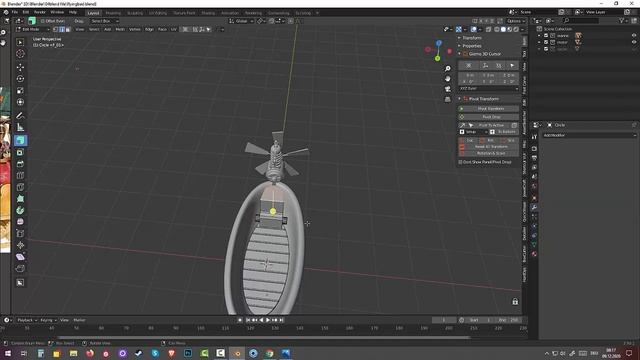Screen dimensions: 640x360
Task: Click the Pivot Drop button
Action: (x=489, y=117)
